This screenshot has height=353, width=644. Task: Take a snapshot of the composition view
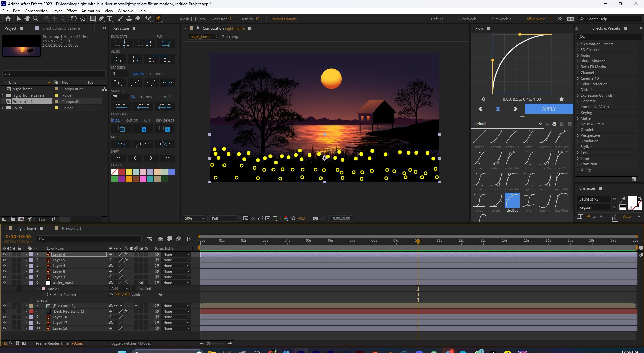315,218
